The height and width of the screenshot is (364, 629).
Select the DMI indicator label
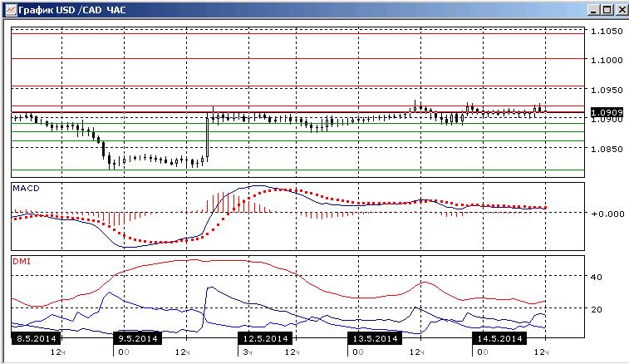tap(22, 261)
